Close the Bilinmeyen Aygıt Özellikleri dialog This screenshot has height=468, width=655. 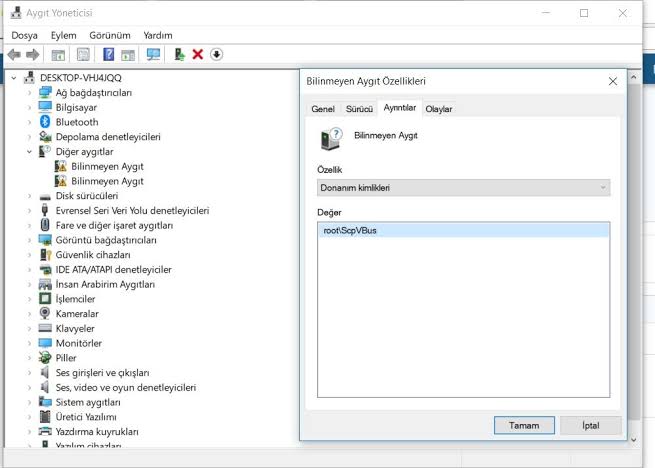[x=613, y=81]
